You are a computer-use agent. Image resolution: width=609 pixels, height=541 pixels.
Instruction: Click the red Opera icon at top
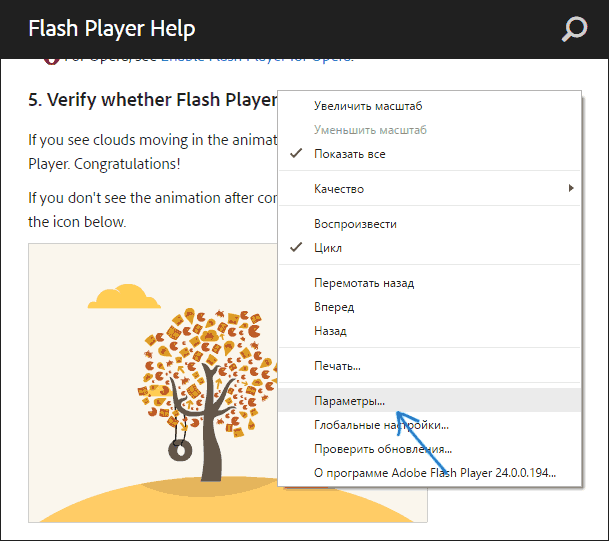(50, 60)
